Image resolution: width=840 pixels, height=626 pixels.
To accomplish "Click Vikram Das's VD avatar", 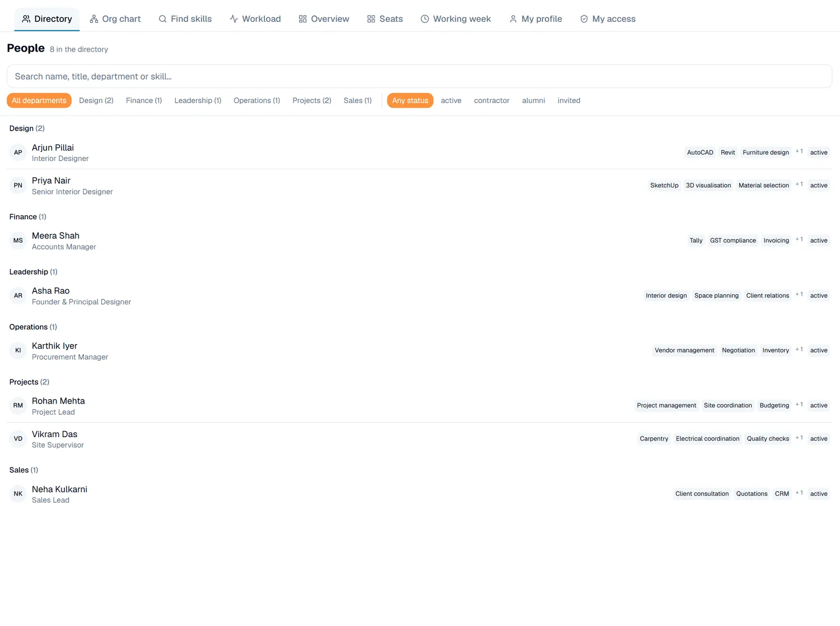I will (18, 439).
